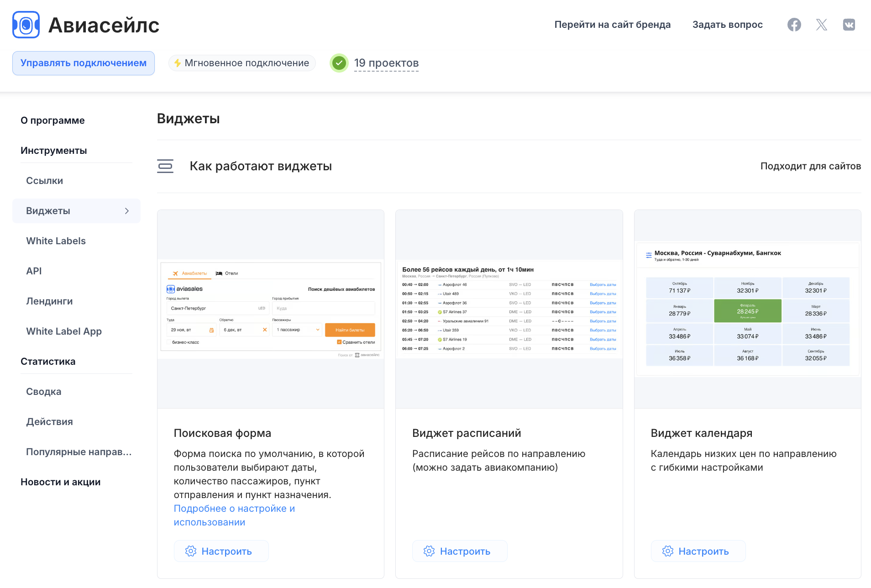Click the calendar widget preview image
Screen dimensions: 871x588
pos(748,309)
